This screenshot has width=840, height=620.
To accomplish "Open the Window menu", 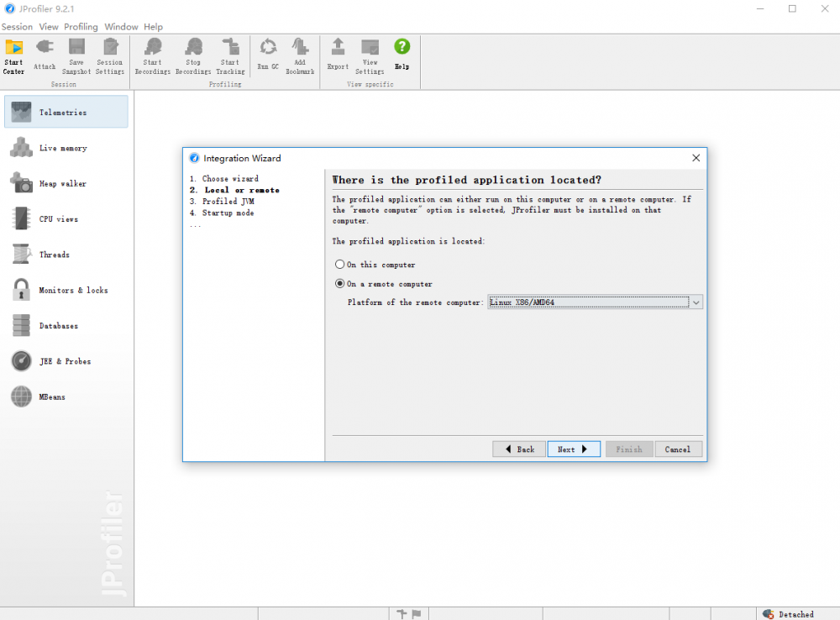I will coord(121,26).
